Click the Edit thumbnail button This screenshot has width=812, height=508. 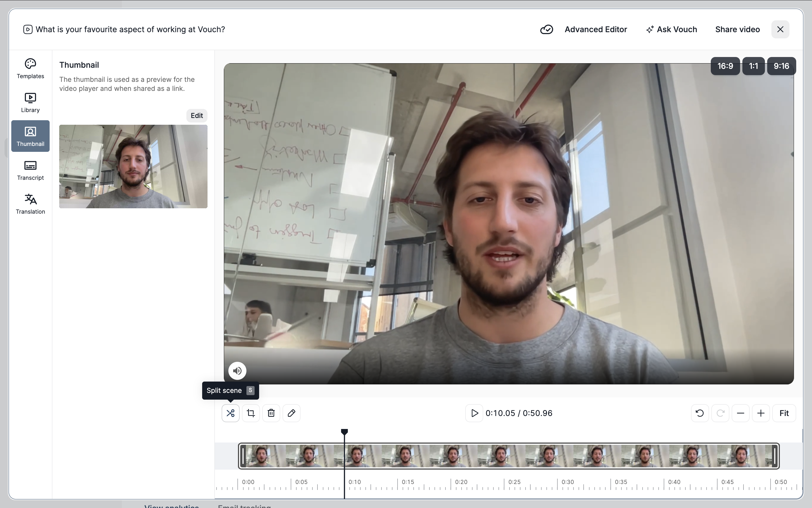point(197,116)
